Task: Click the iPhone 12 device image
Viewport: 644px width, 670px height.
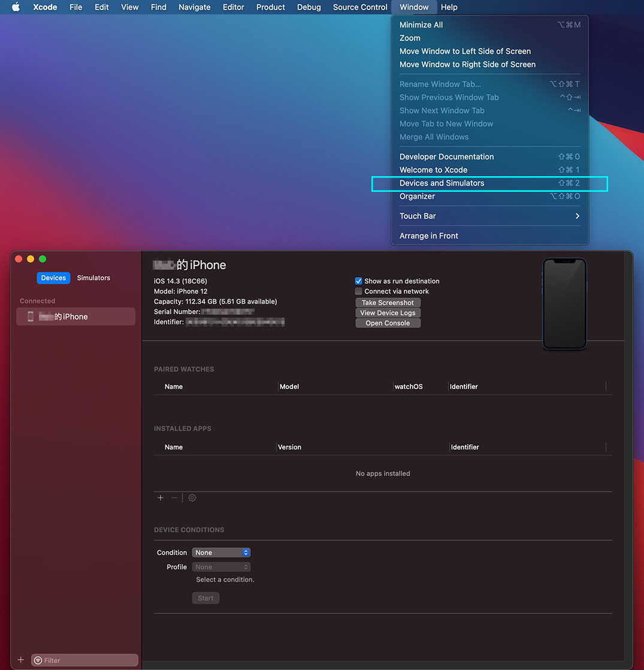Action: point(564,304)
